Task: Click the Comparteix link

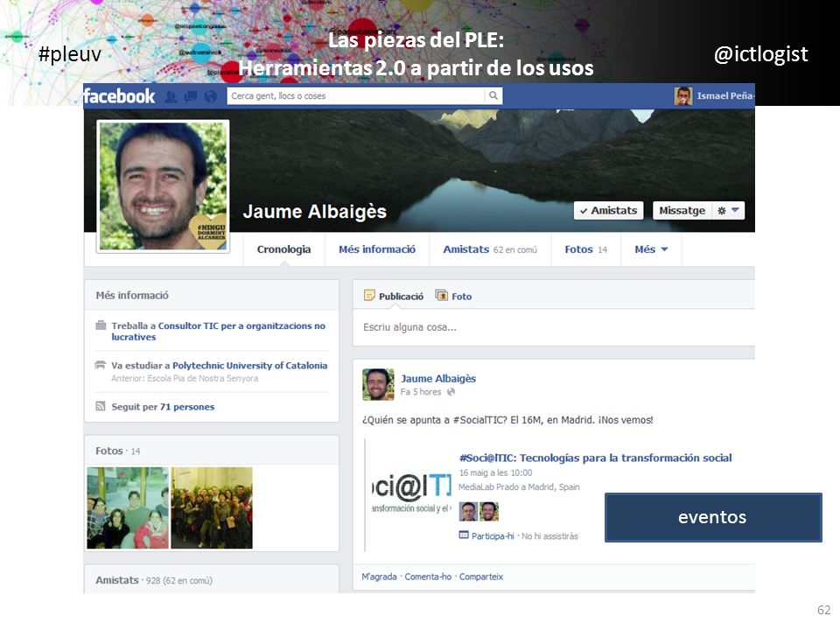Action: coord(481,577)
